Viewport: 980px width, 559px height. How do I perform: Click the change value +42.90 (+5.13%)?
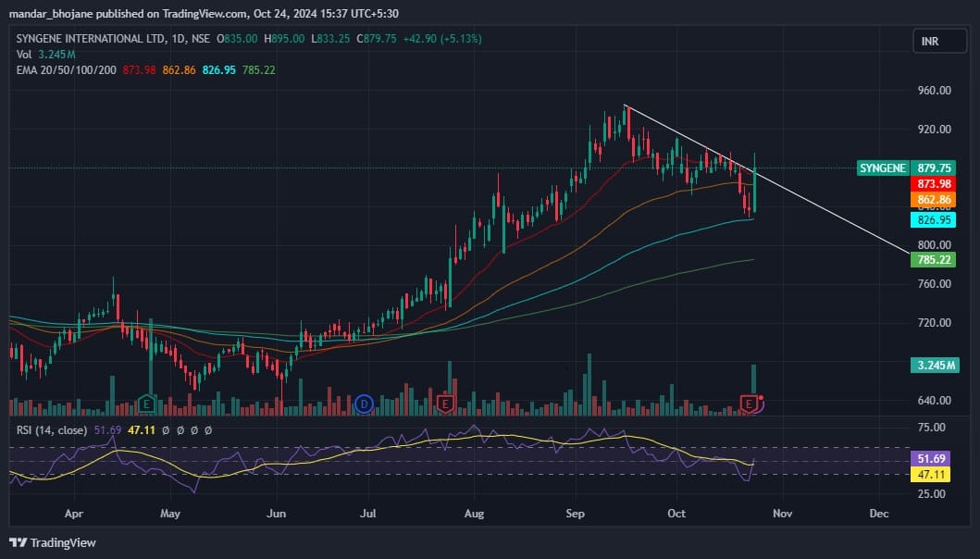(442, 39)
